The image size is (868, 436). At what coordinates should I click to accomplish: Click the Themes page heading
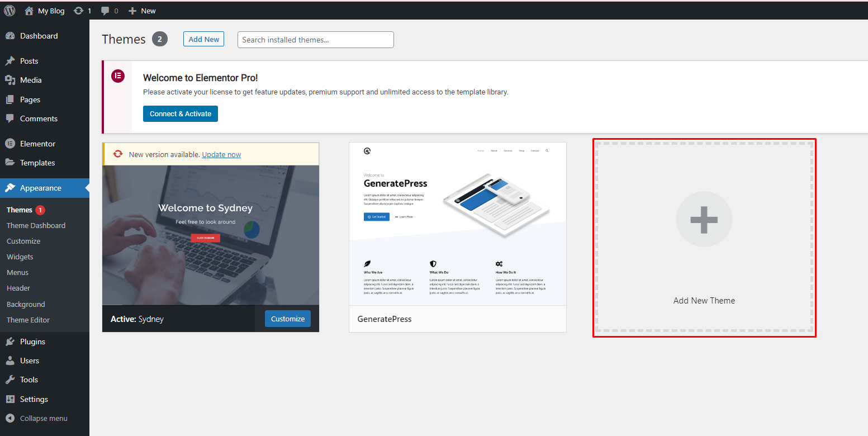point(124,39)
